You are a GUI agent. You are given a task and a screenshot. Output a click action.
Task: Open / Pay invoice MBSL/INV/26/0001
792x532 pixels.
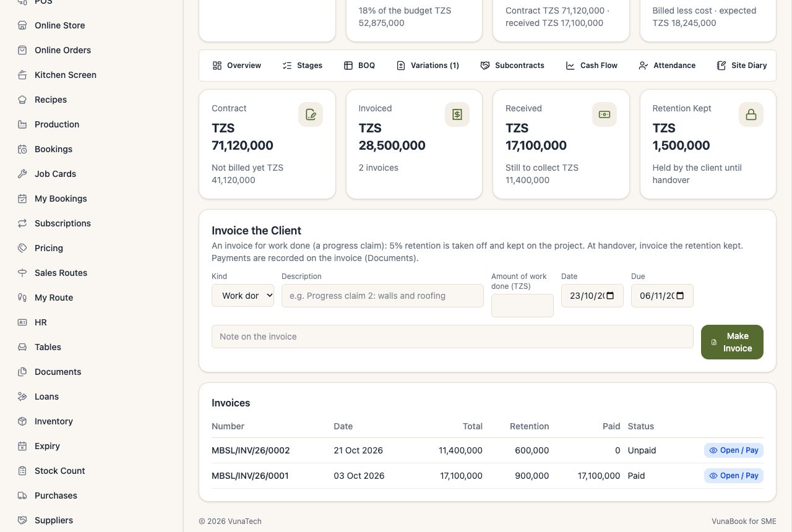point(734,476)
